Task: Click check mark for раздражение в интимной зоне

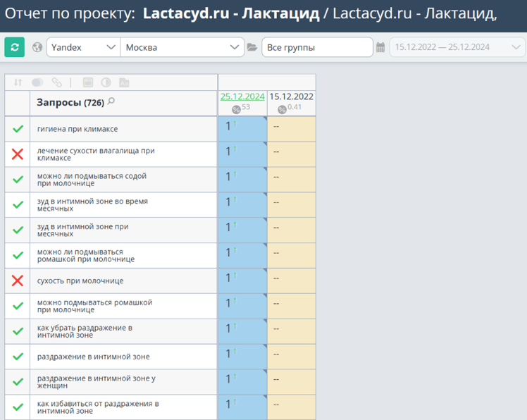Action: pos(18,357)
